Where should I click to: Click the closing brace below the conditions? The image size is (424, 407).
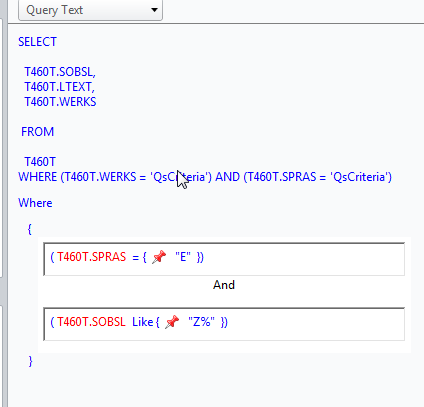coord(30,361)
